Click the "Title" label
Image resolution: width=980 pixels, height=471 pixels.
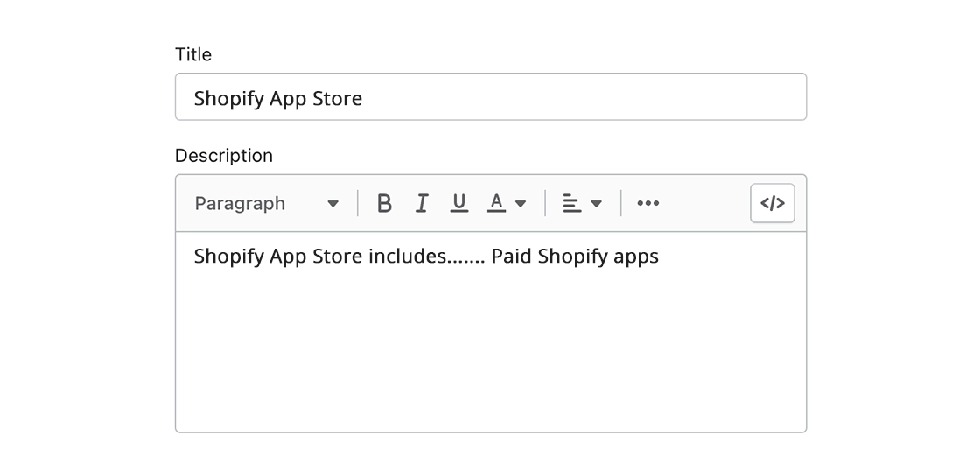point(193,54)
